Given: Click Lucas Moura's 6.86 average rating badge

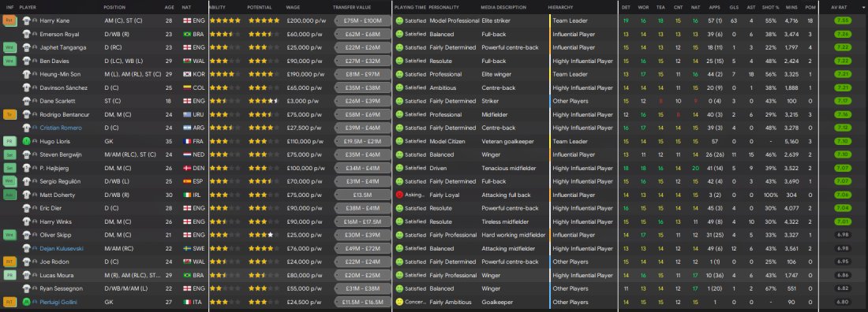Looking at the screenshot, I should (x=842, y=275).
